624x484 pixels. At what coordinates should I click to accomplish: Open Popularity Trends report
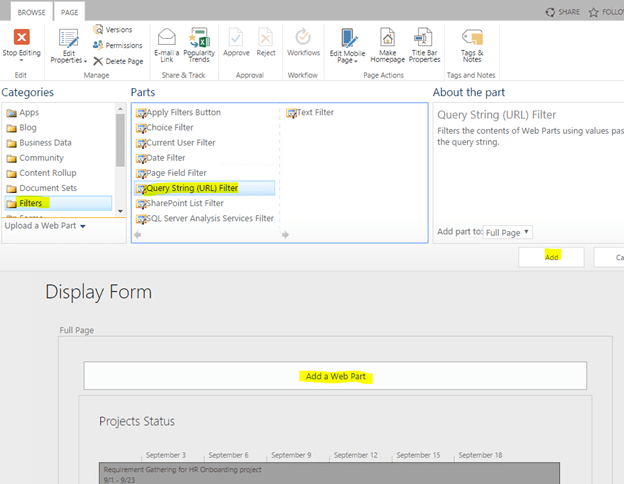pyautogui.click(x=199, y=45)
